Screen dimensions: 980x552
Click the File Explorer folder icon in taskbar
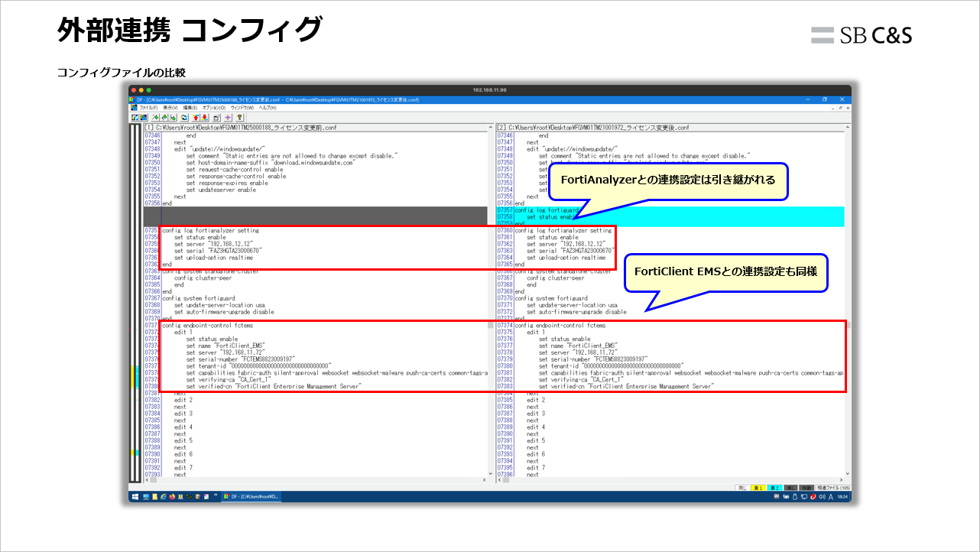154,497
